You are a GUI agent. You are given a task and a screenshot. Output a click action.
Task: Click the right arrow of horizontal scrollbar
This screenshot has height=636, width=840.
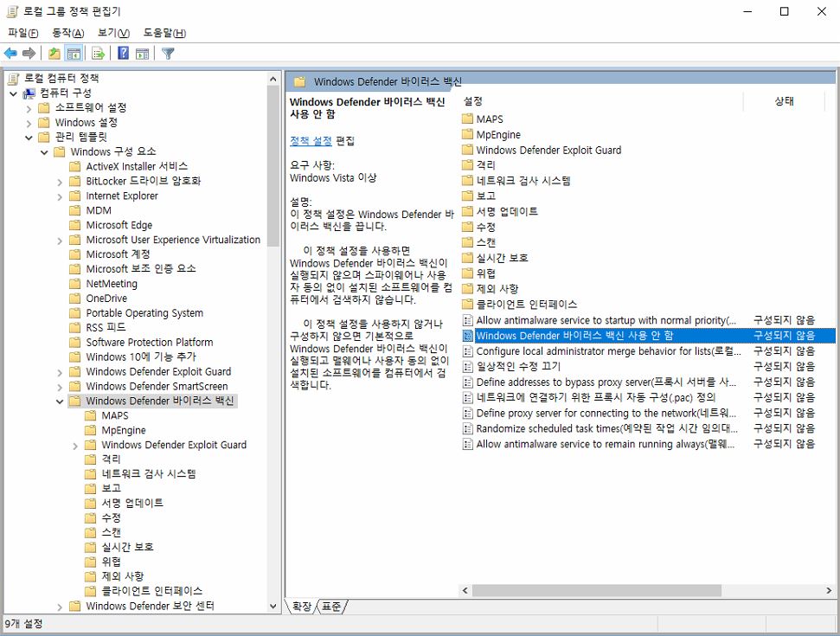coord(829,590)
